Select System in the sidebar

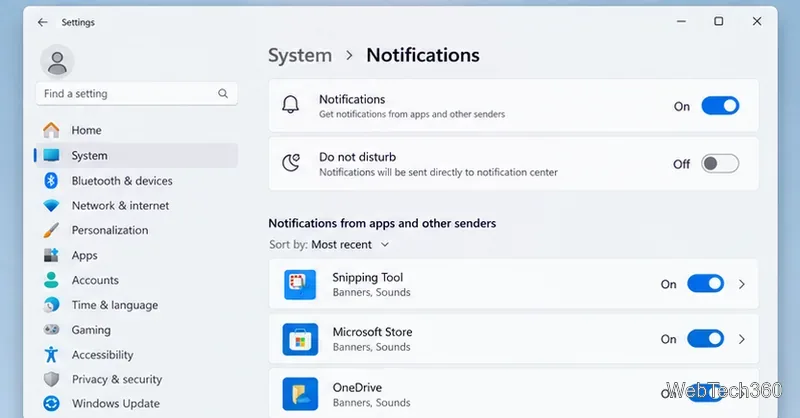[136, 155]
